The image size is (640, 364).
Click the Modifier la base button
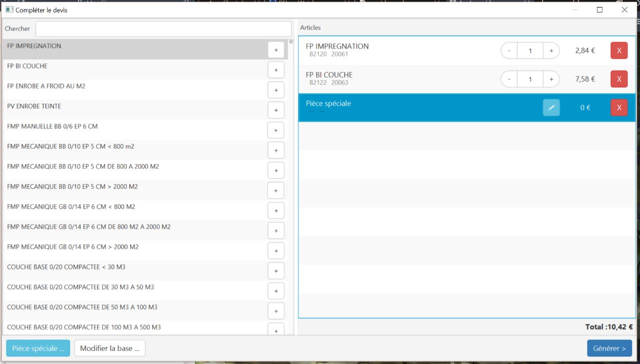coord(109,348)
